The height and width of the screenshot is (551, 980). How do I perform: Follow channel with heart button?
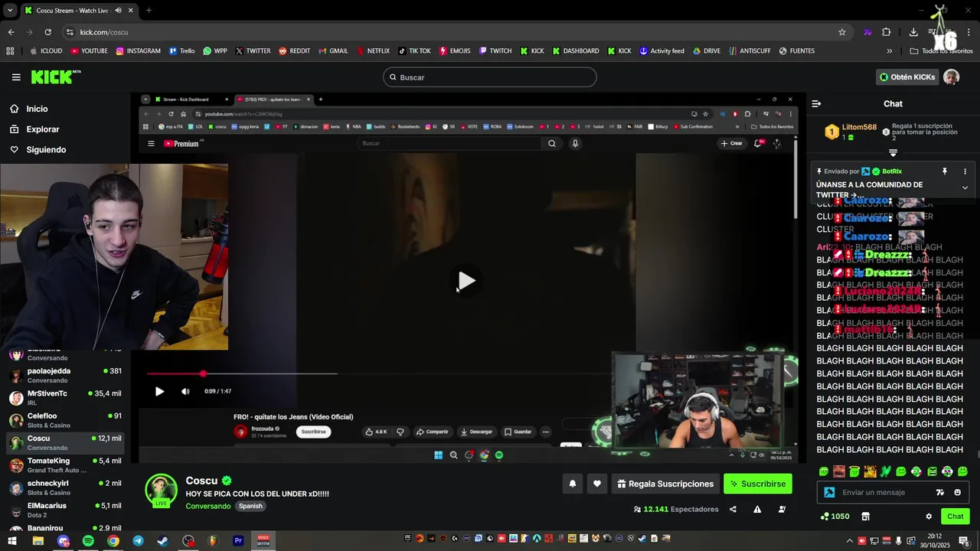click(597, 484)
